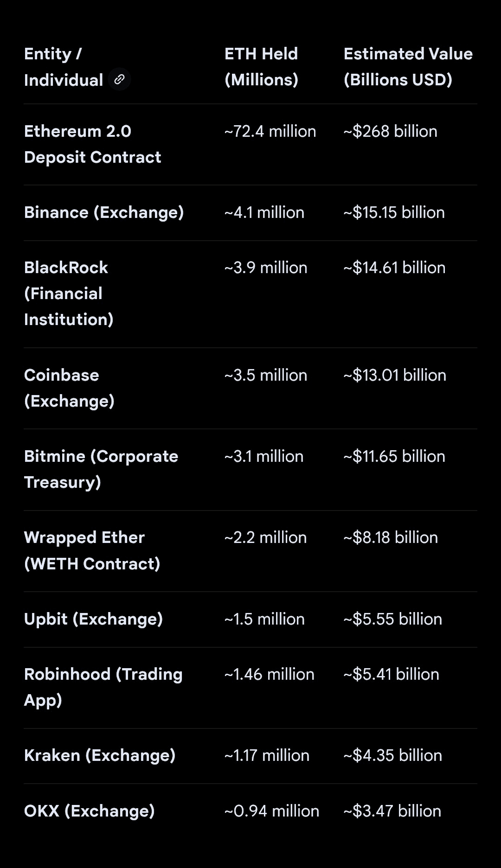The image size is (501, 868).
Task: Click the ETH Held (Millions) column header
Action: [x=261, y=67]
